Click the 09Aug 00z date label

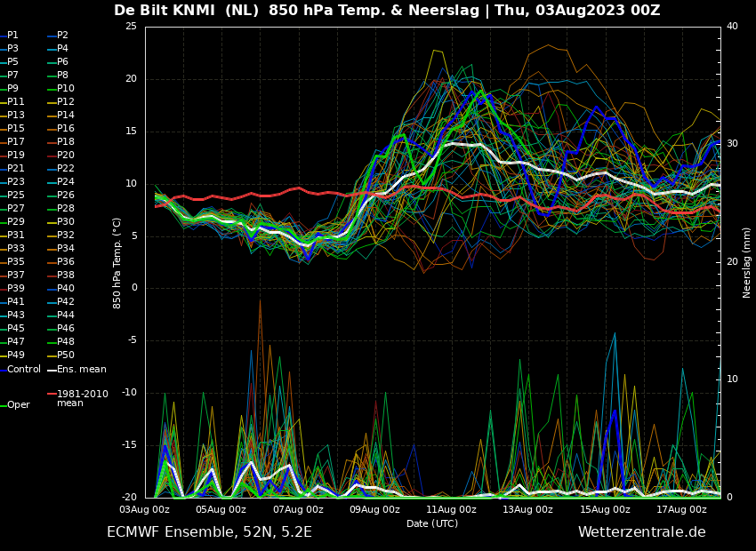pos(374,509)
